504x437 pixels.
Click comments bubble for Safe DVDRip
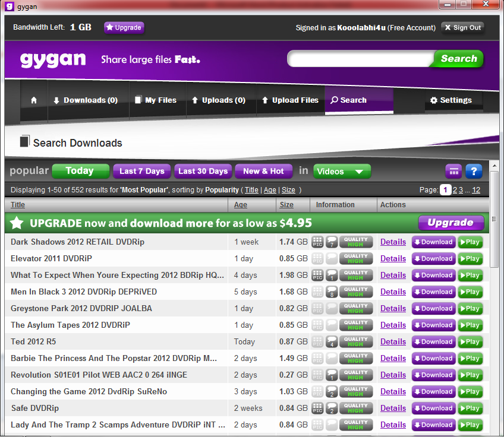pos(332,408)
